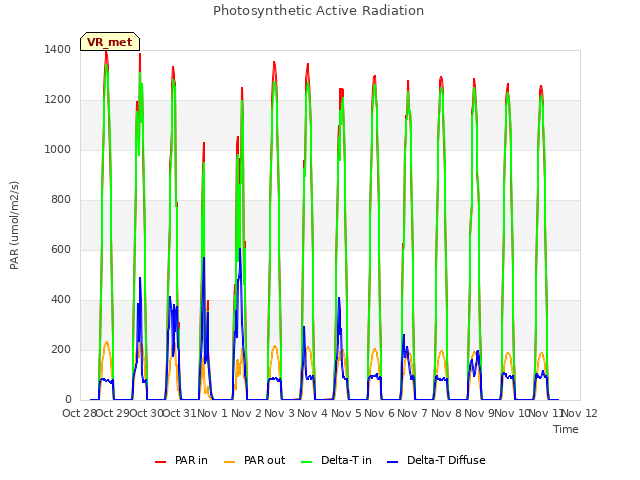
Task: Click the PAR (umol/m2/s) y-axis label
Action: tap(14, 225)
